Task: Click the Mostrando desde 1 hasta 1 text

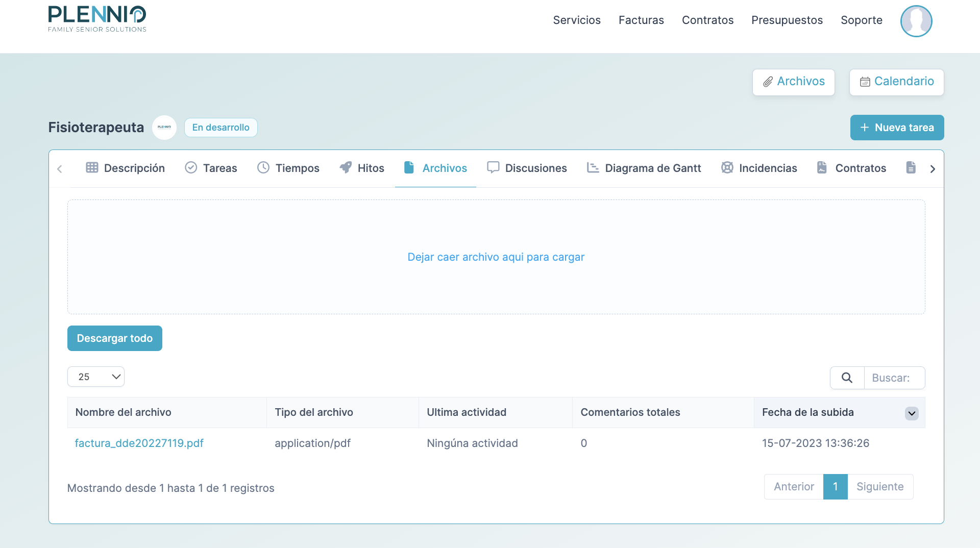Action: point(170,488)
